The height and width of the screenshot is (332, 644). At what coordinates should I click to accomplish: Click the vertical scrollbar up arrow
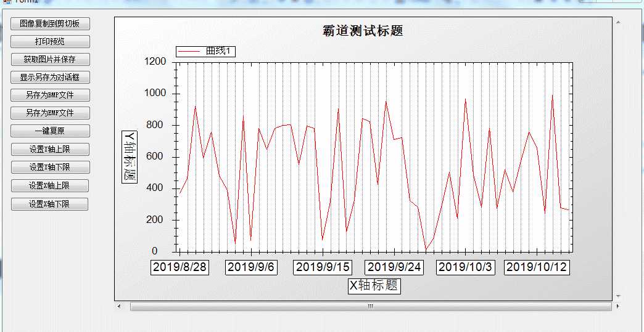pos(618,22)
